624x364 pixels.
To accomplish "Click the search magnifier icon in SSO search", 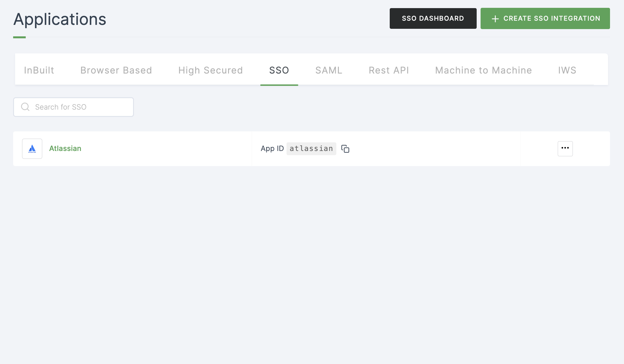I will pos(25,107).
